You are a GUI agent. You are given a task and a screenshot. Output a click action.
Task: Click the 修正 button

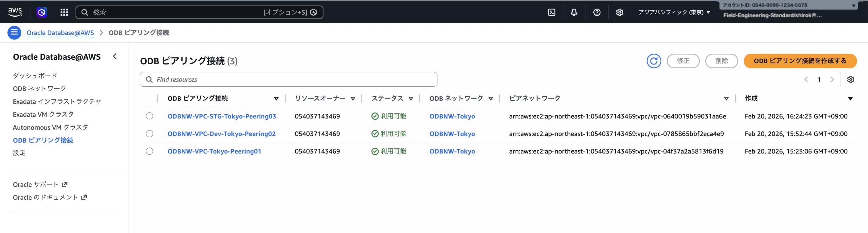click(x=683, y=61)
